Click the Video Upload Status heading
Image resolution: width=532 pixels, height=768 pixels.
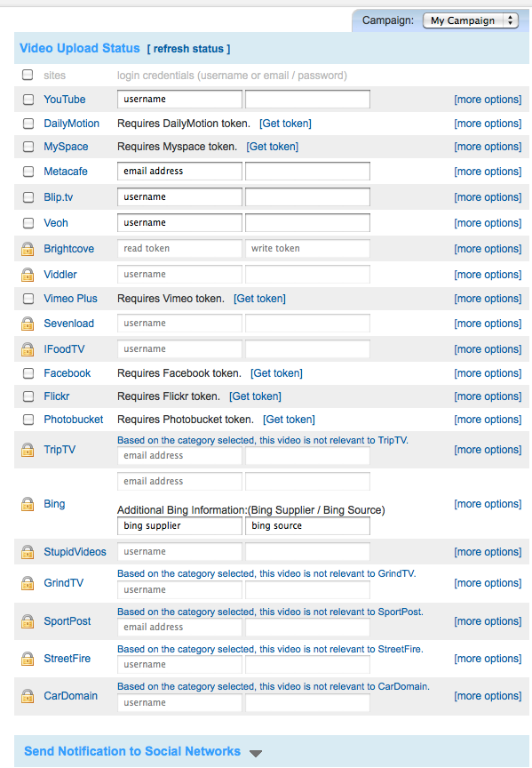click(x=80, y=49)
